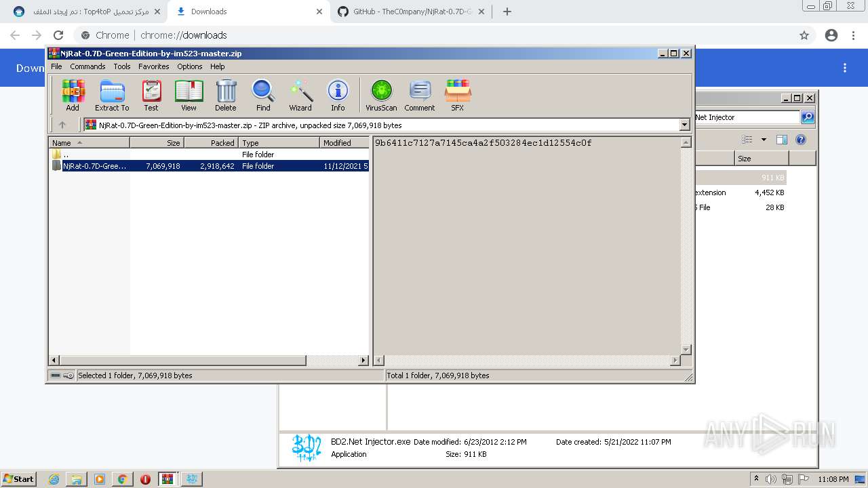Switch to the Downloads Chrome tab
This screenshot has height=488, width=868.
pyautogui.click(x=249, y=12)
